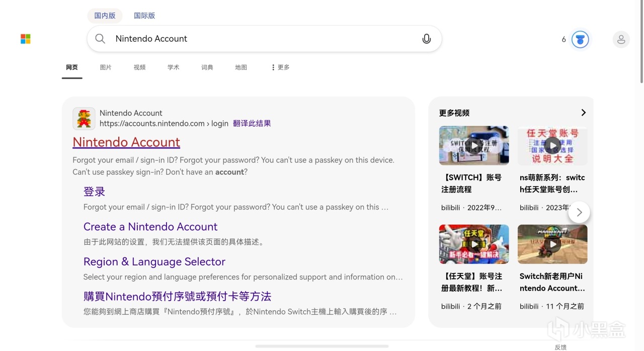Select the 词典 tab
Image resolution: width=644 pixels, height=351 pixels.
point(207,67)
